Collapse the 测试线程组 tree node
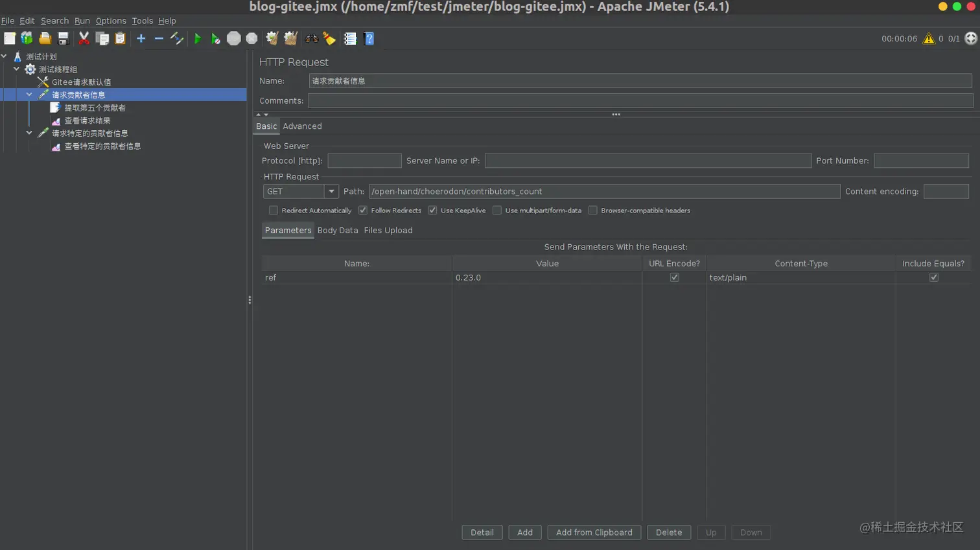 click(17, 69)
